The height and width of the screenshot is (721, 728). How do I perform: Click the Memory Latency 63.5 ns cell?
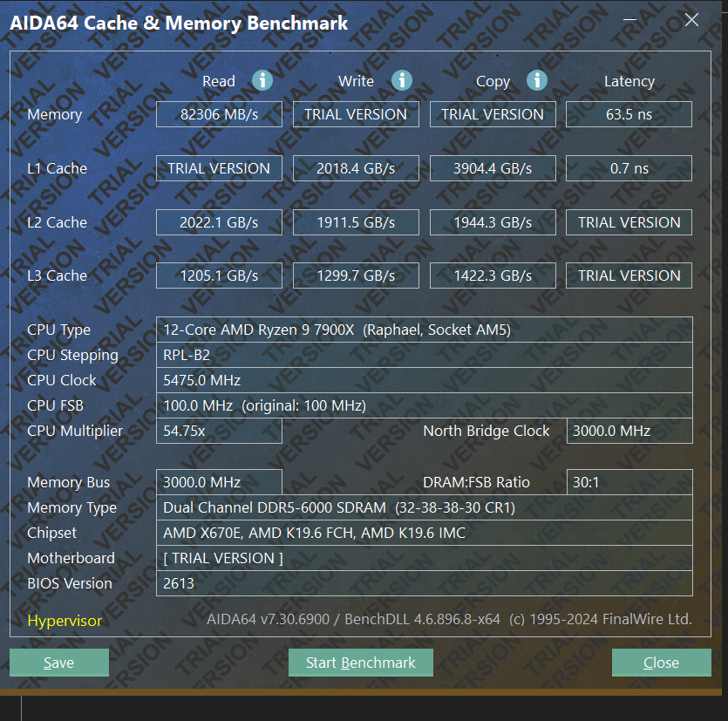click(x=629, y=114)
